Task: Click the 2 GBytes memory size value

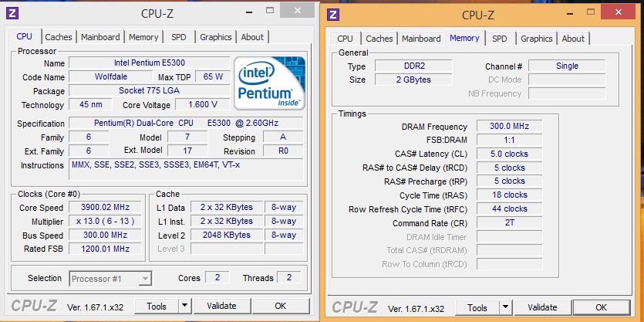Action: click(413, 80)
